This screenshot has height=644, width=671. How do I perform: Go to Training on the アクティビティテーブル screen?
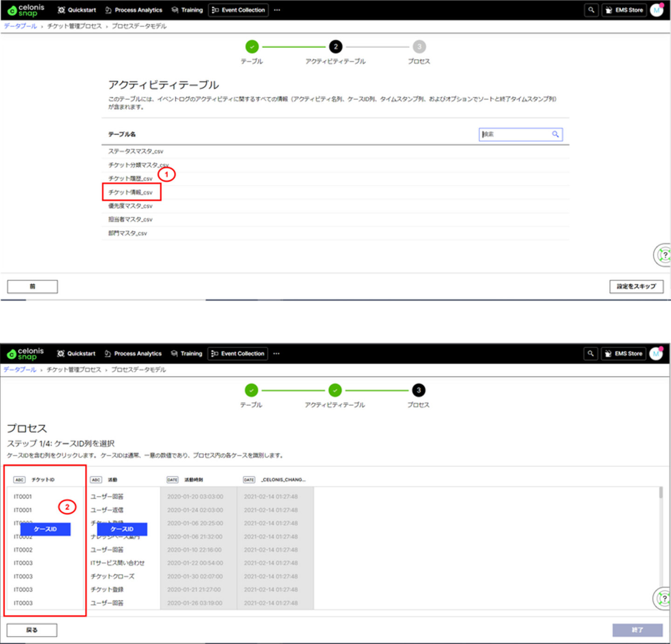187,10
